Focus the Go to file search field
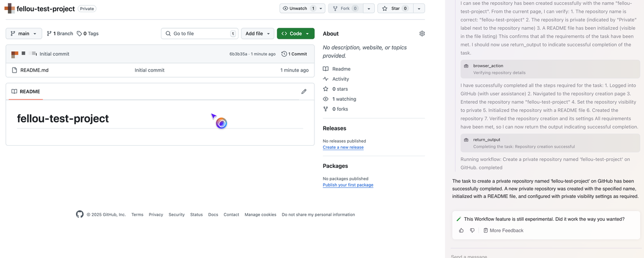This screenshot has height=258, width=644. pos(200,34)
